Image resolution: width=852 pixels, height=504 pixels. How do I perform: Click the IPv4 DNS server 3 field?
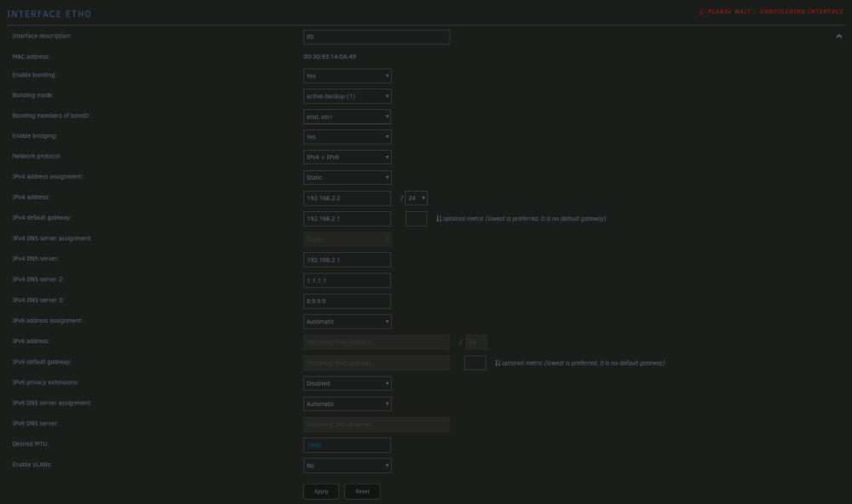tap(347, 301)
